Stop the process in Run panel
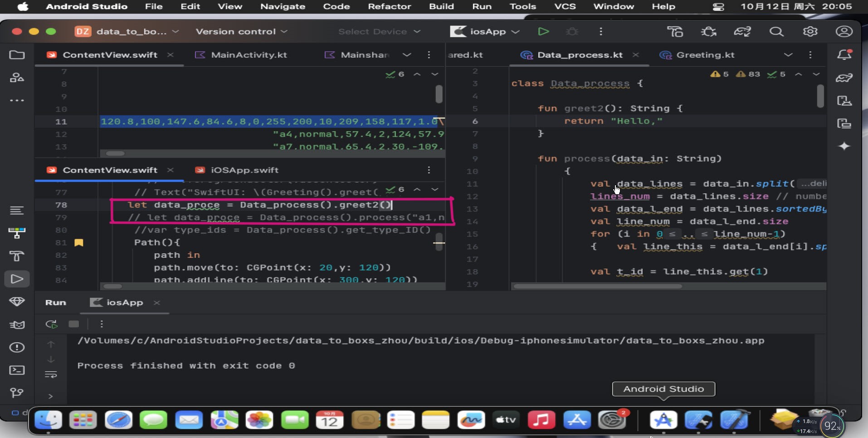Screen dimensions: 868x438 74,324
